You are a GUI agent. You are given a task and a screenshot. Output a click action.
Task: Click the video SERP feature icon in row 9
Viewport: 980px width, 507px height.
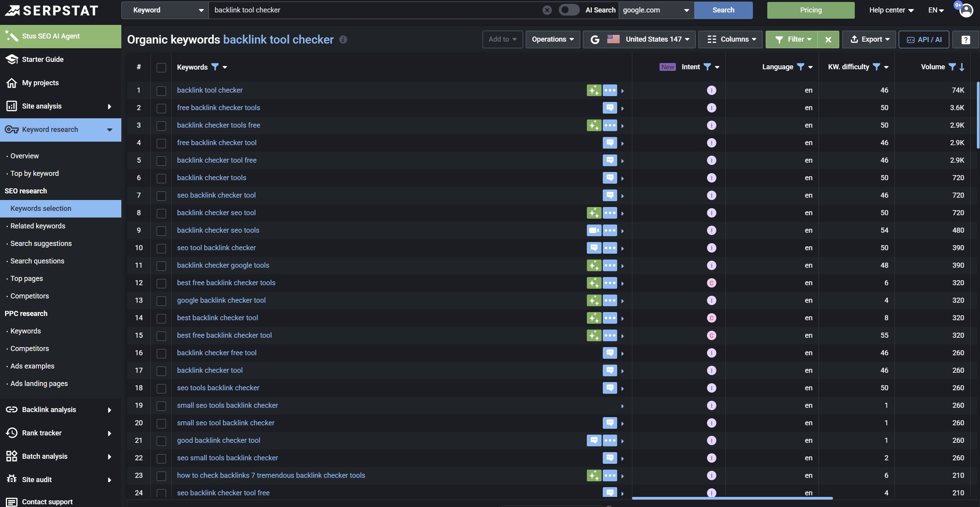594,230
